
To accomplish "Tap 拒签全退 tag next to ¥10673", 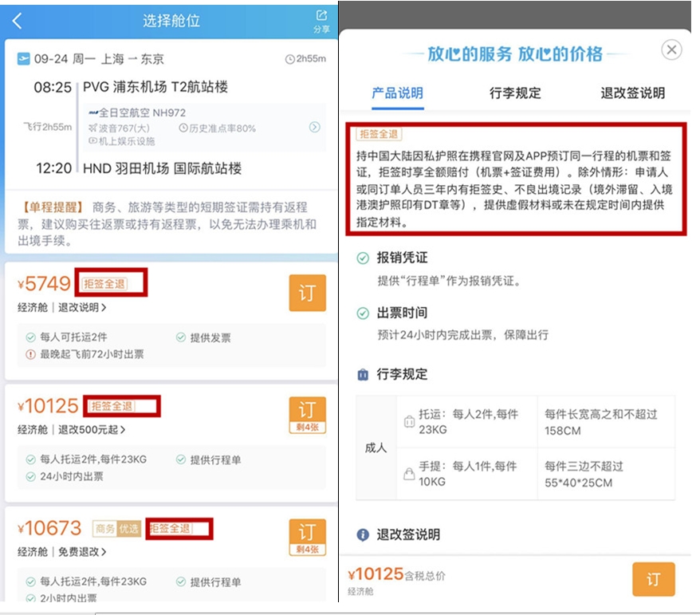I will click(170, 528).
